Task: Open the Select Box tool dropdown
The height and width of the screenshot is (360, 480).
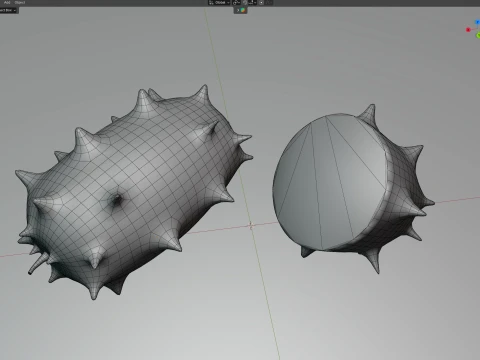Action: pos(8,10)
